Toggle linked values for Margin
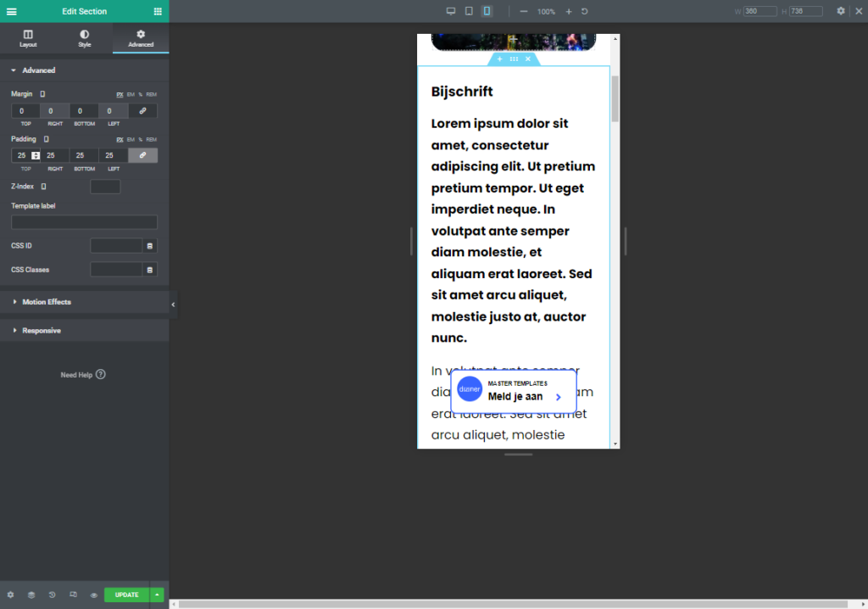The image size is (868, 609). click(142, 111)
